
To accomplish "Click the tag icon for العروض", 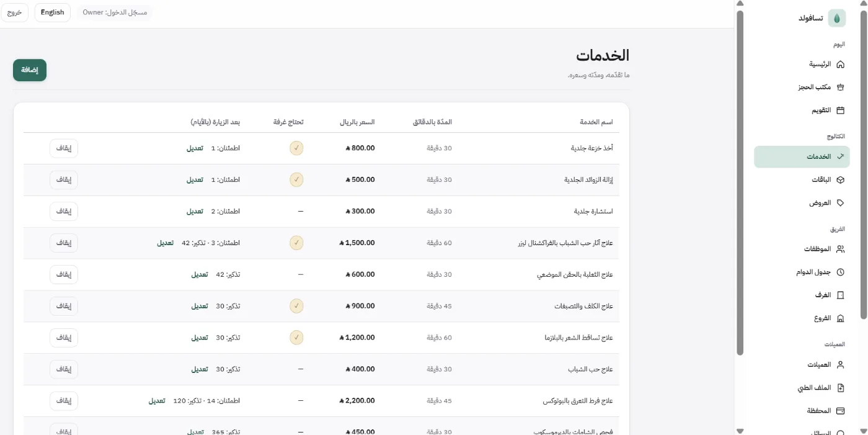I will click(841, 203).
